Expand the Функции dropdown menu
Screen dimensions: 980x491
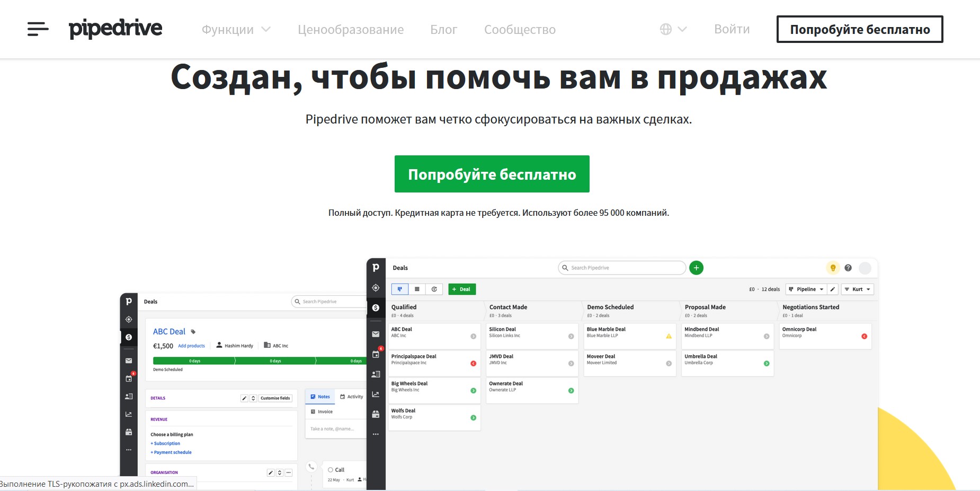click(x=236, y=30)
